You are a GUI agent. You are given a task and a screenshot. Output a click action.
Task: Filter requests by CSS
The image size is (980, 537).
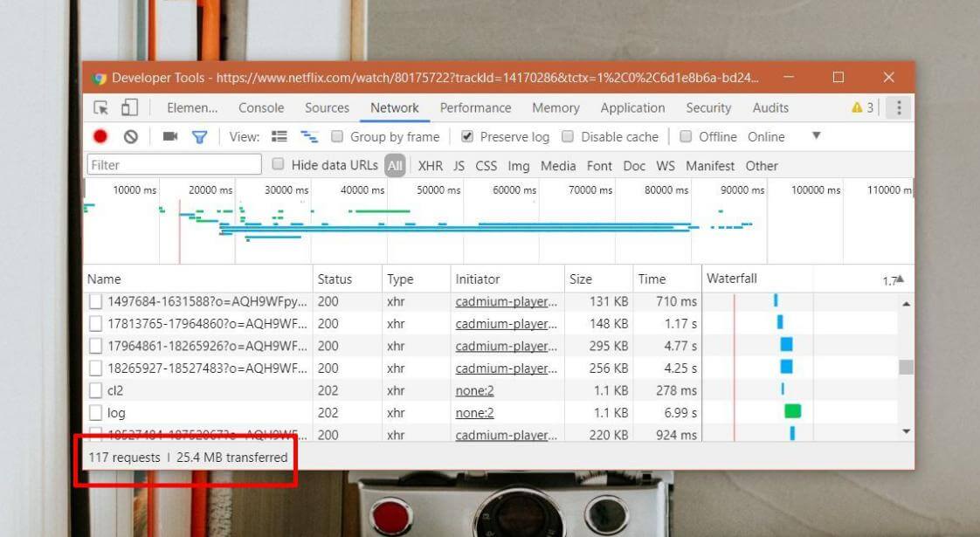487,166
